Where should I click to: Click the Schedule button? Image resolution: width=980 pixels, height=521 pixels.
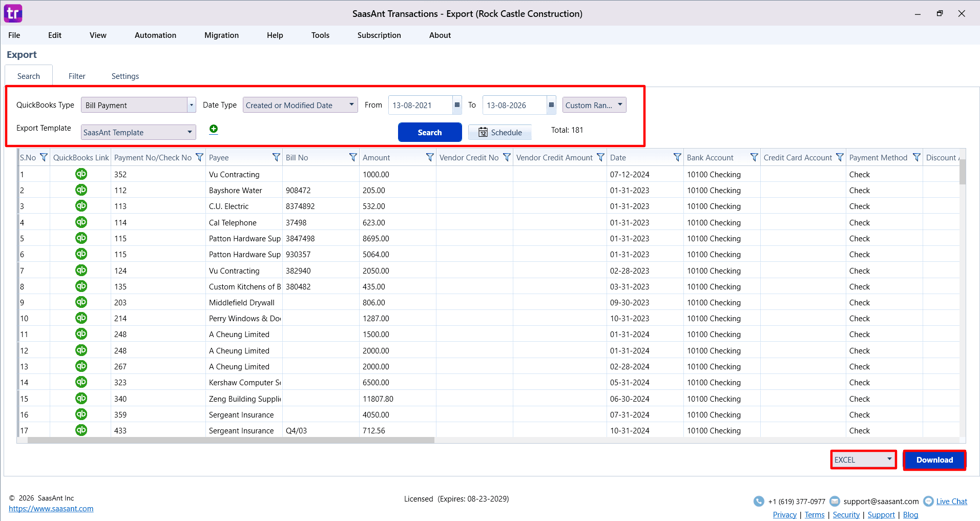click(500, 132)
